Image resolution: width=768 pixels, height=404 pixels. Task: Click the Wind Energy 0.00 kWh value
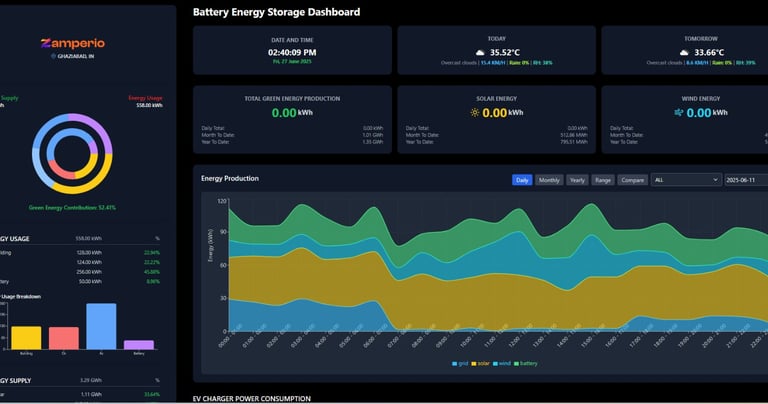point(707,113)
